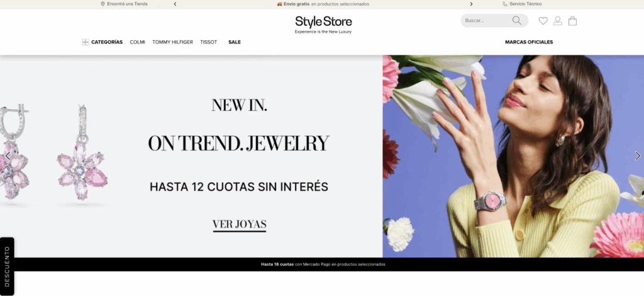Click the Servicio Técnico phone icon
644x296 pixels.
pyautogui.click(x=505, y=4)
